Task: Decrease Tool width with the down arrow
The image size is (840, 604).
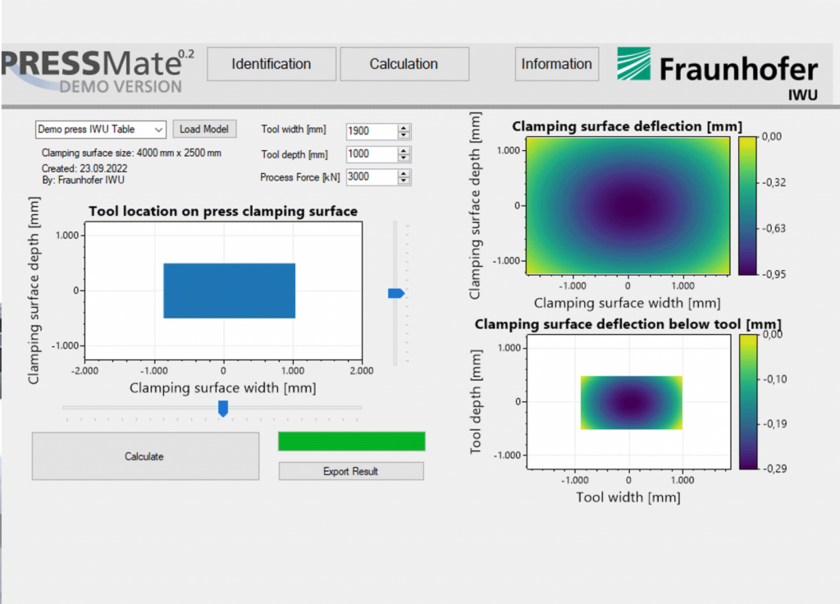Action: tap(404, 135)
